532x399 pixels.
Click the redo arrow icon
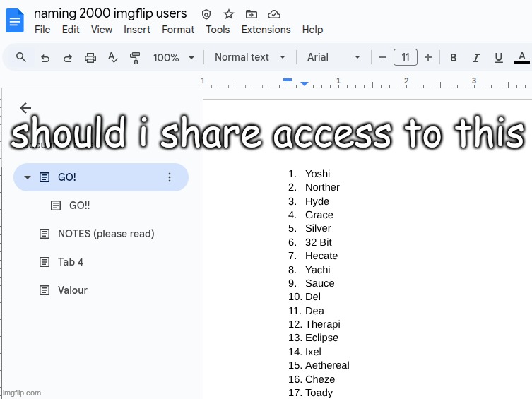68,58
